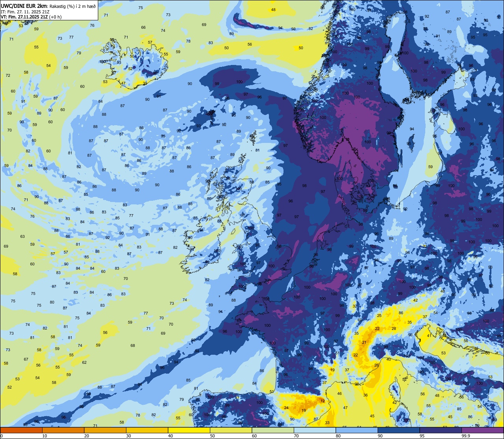Click the legend tick label '40'

click(170, 436)
